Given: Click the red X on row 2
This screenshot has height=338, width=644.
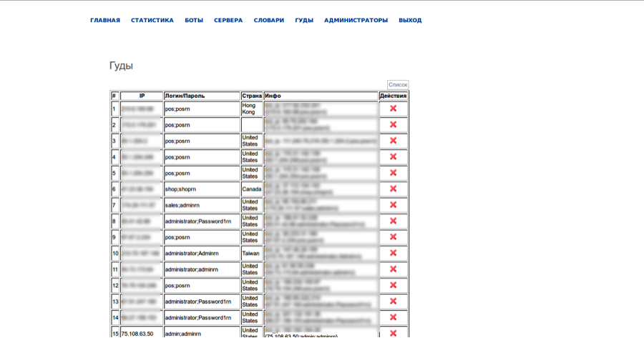Looking at the screenshot, I should (393, 124).
